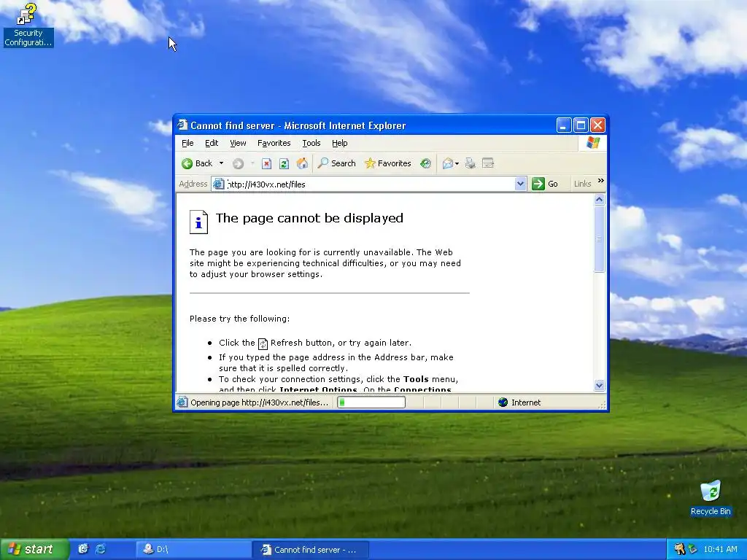747x560 pixels.
Task: Click the 10:41 AM clock
Action: tap(720, 549)
